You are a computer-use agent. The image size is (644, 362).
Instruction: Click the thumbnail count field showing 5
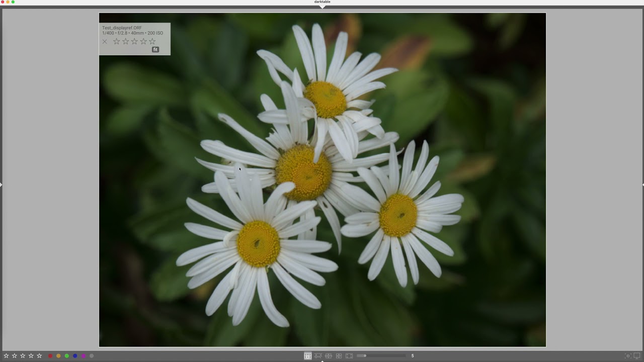(413, 356)
